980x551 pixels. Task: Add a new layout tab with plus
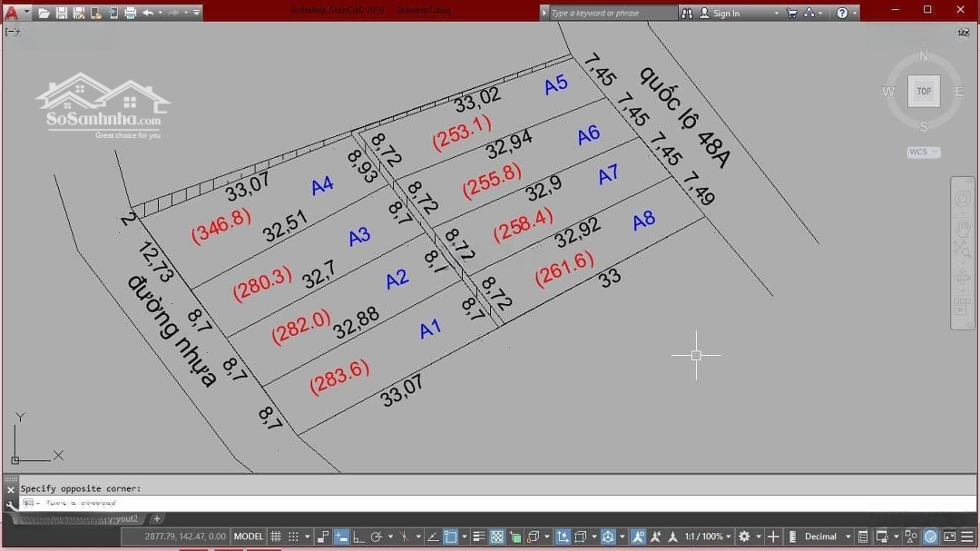156,519
